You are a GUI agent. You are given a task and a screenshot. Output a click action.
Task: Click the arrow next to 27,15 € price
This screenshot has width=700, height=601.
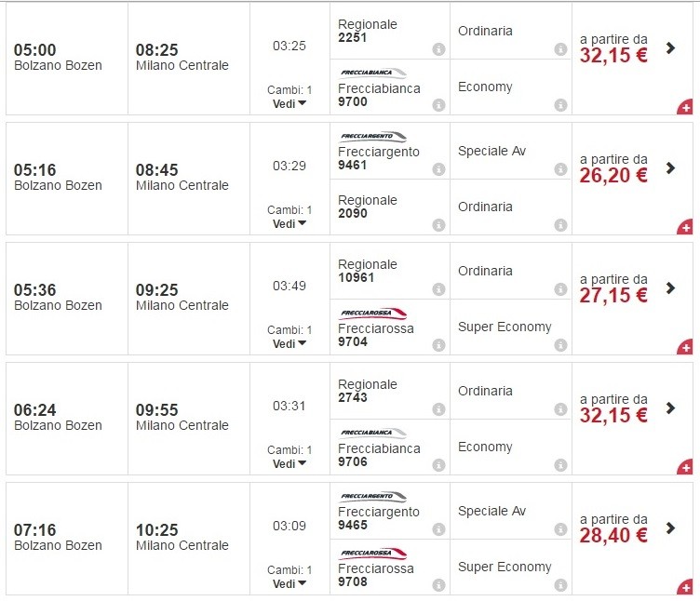pyautogui.click(x=670, y=288)
